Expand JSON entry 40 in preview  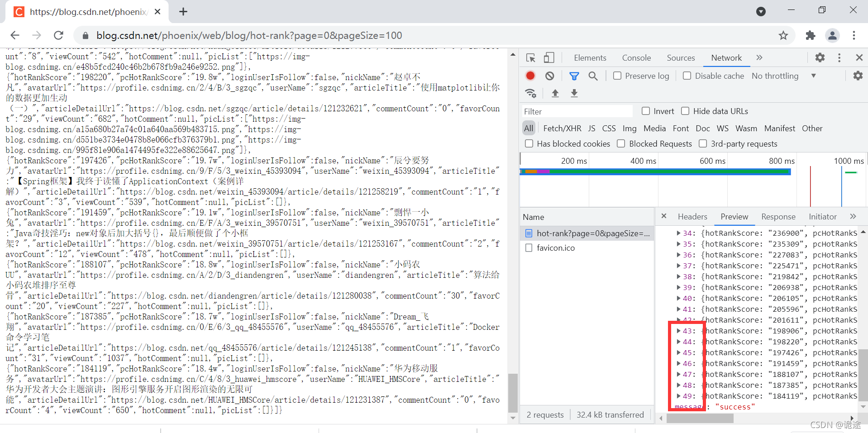click(x=678, y=299)
